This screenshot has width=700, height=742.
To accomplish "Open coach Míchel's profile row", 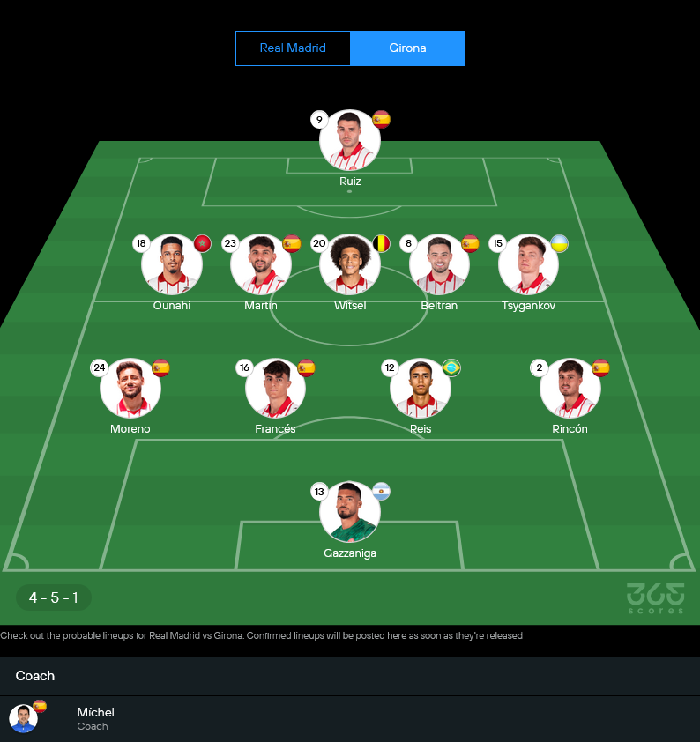I will [350, 719].
